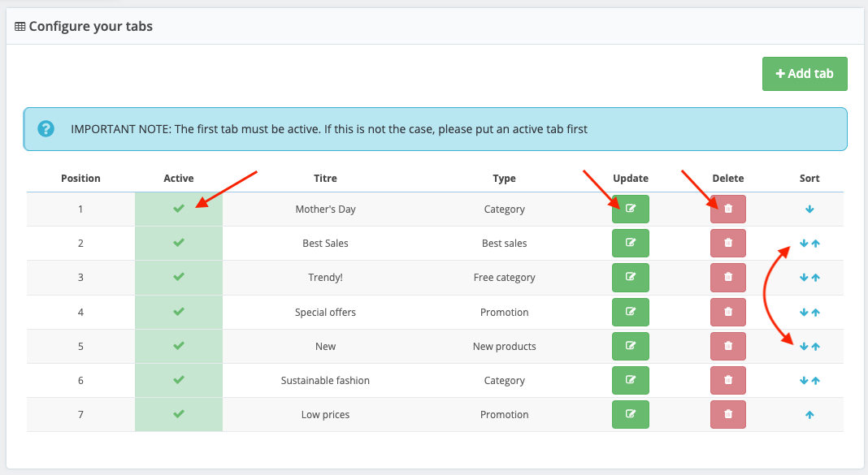
Task: Remove the Low prices tab
Action: (728, 415)
